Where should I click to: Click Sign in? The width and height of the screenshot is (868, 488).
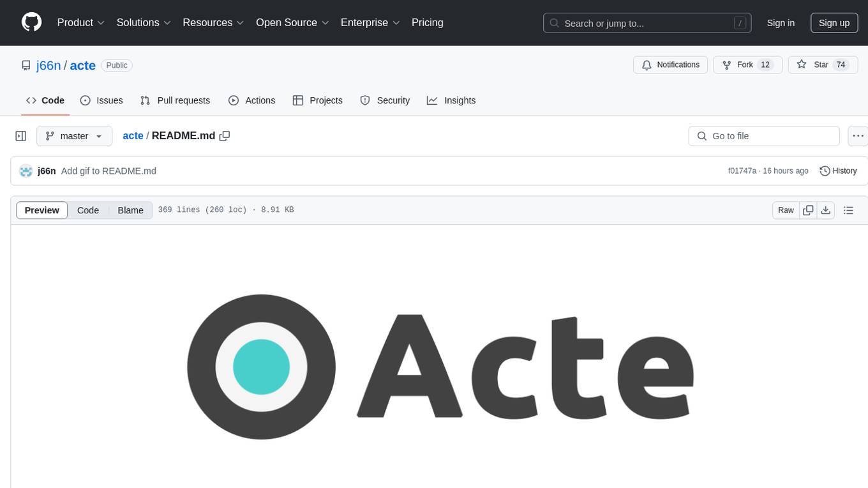781,23
